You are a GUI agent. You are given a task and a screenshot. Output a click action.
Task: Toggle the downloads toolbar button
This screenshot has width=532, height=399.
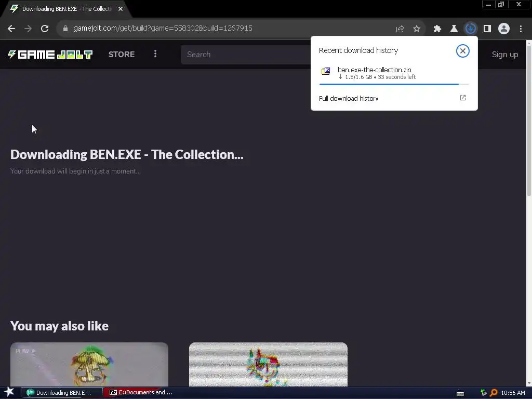(471, 29)
